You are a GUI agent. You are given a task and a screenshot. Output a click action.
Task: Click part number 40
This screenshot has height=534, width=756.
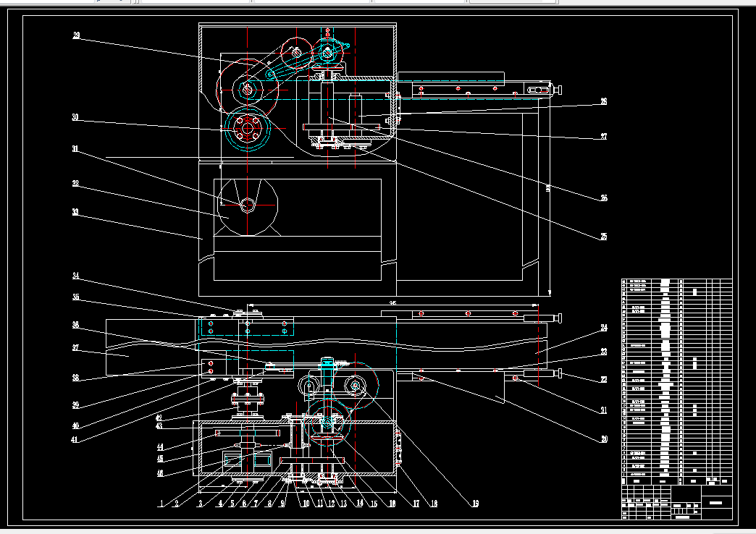[x=75, y=425]
